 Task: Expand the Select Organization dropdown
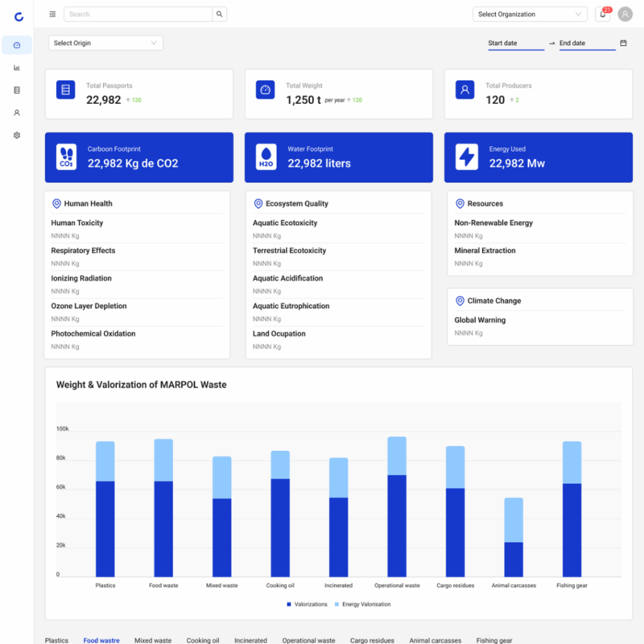530,14
